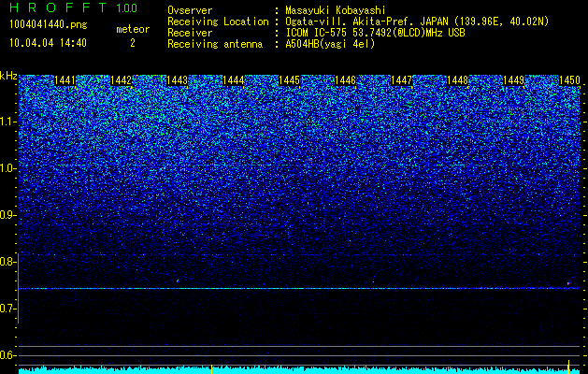Click the Ovserver label
The image size is (588, 374).
(x=190, y=10)
